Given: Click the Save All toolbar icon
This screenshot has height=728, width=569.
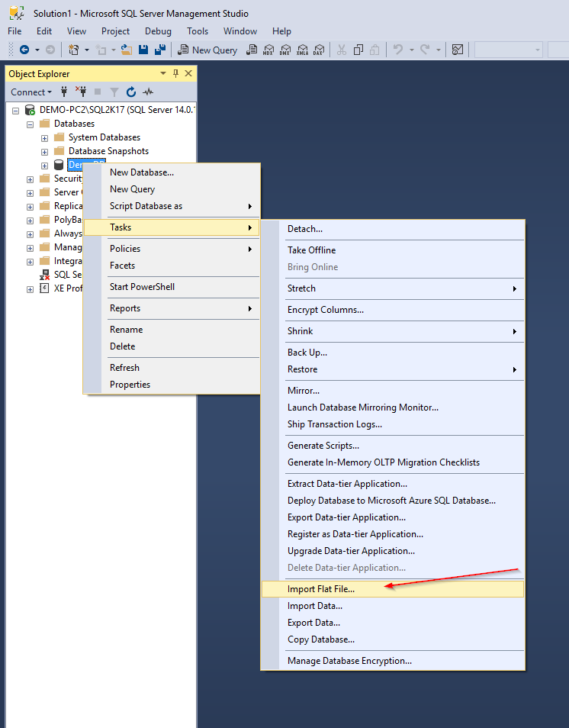Looking at the screenshot, I should 160,50.
